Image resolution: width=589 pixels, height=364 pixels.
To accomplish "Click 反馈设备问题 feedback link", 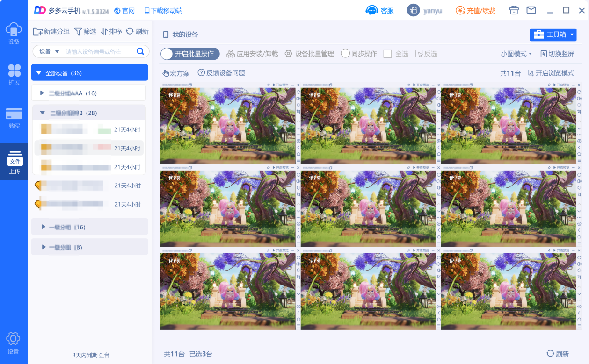I will (x=221, y=73).
